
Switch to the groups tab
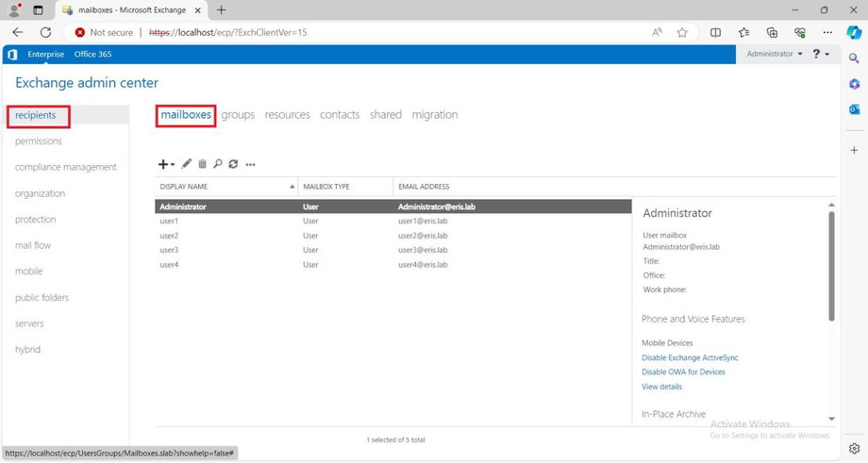click(238, 115)
